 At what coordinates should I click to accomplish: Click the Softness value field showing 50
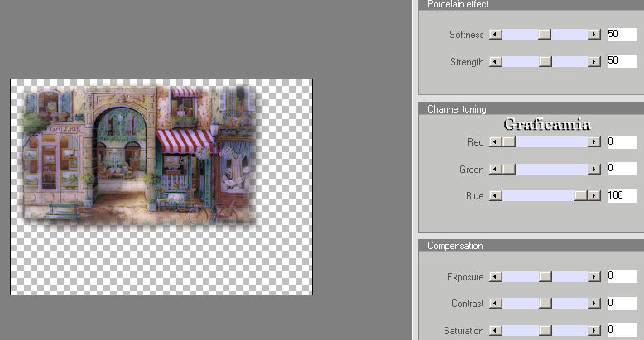click(x=622, y=34)
